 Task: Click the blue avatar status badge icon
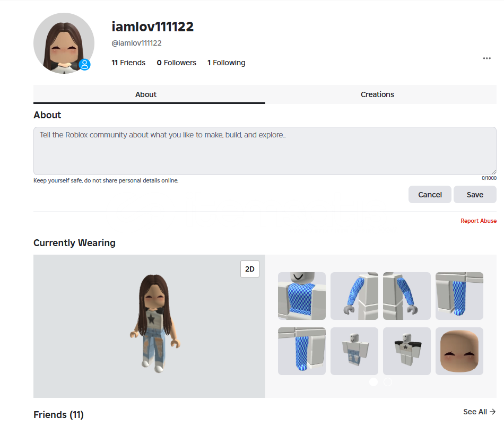click(x=84, y=65)
